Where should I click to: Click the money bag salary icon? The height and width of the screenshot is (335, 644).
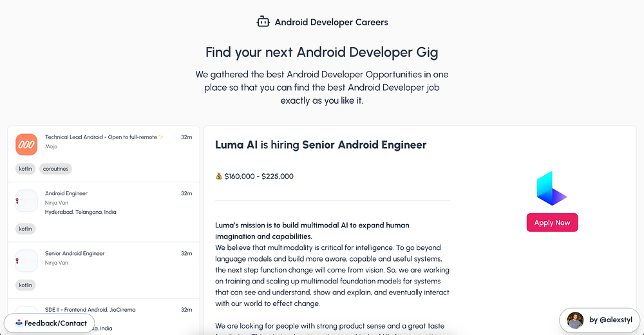(x=219, y=176)
